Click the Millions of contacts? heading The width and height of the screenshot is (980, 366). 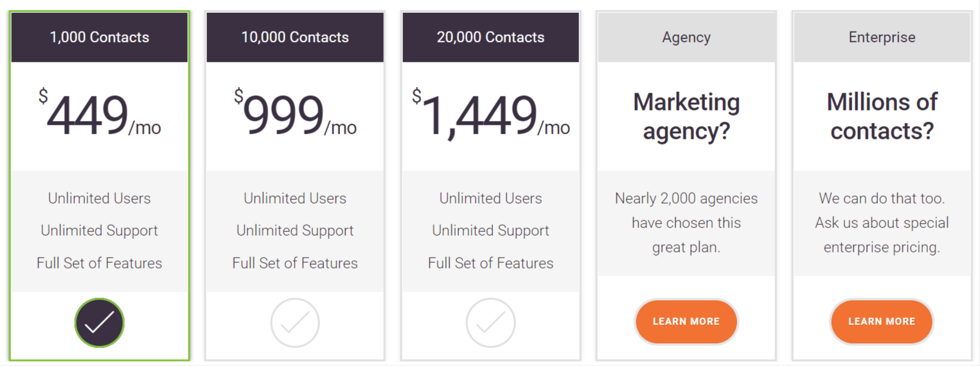(x=882, y=116)
